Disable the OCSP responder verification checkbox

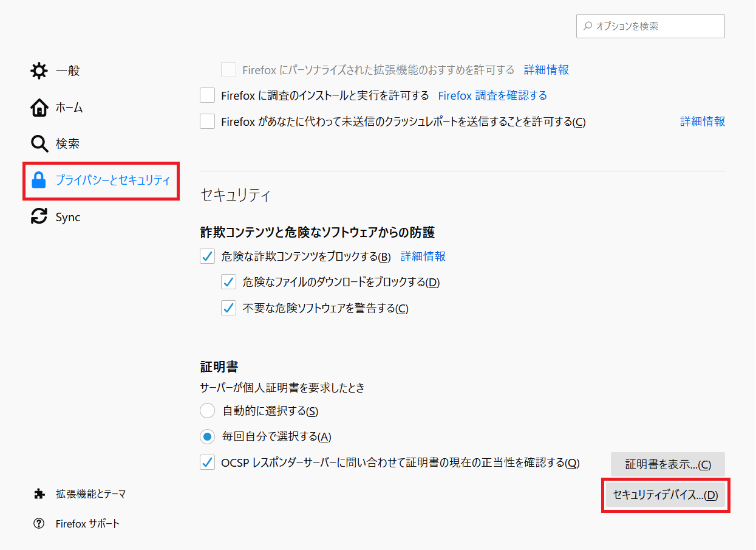(208, 462)
